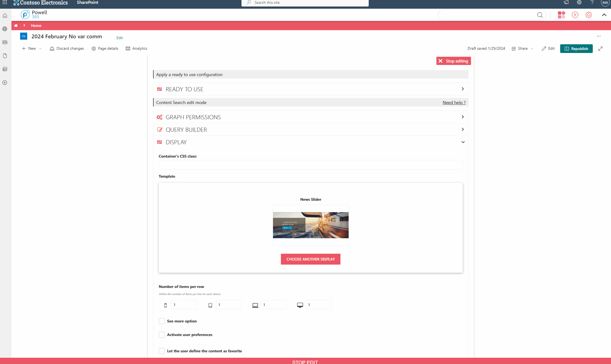The image size is (611, 364).
Task: Open the New dropdown arrow
Action: (x=40, y=49)
